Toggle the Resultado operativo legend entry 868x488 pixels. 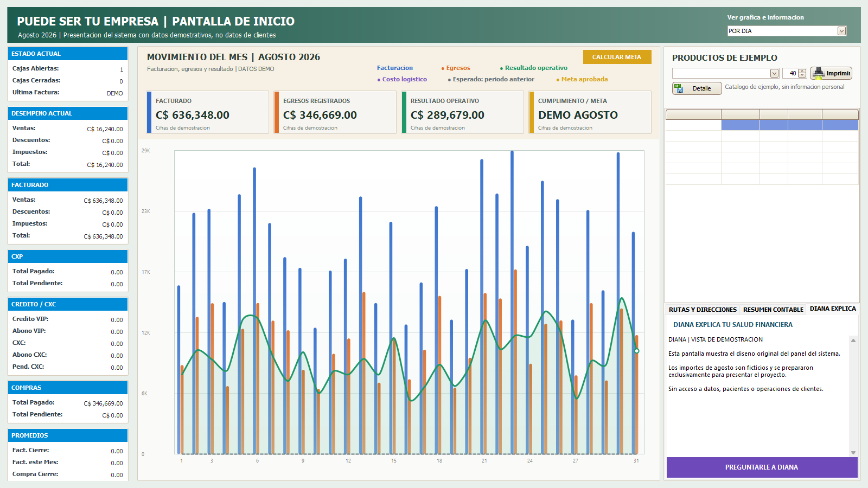tap(534, 68)
